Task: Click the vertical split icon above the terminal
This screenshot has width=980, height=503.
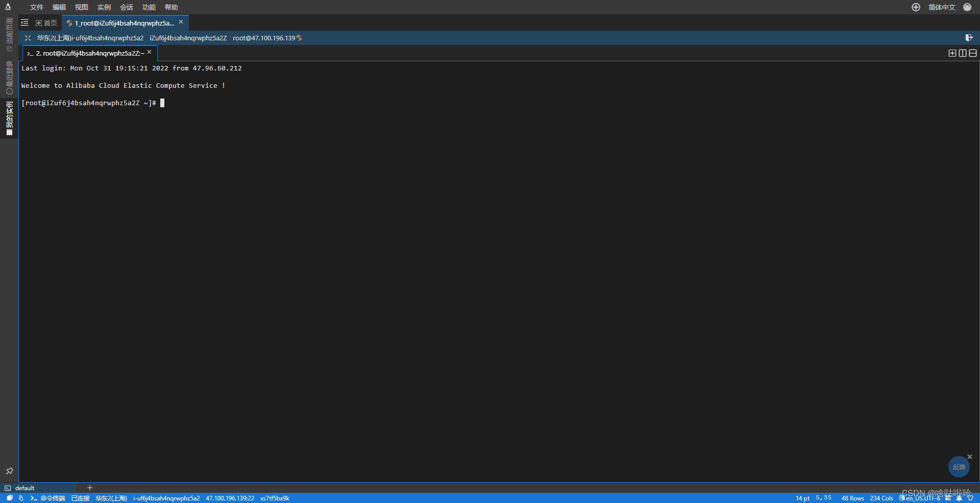Action: (x=963, y=53)
